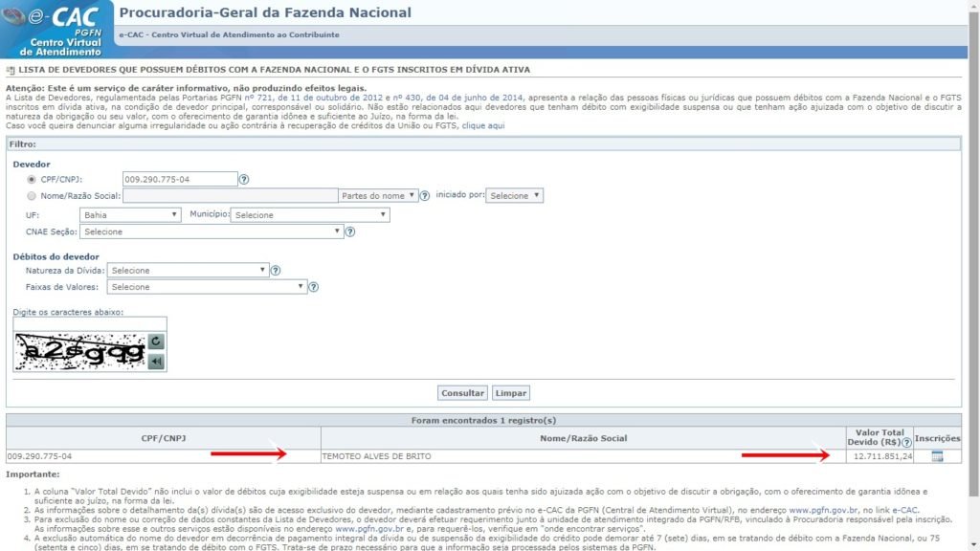The height and width of the screenshot is (551, 980).
Task: Expand the Município dropdown
Action: tap(309, 215)
